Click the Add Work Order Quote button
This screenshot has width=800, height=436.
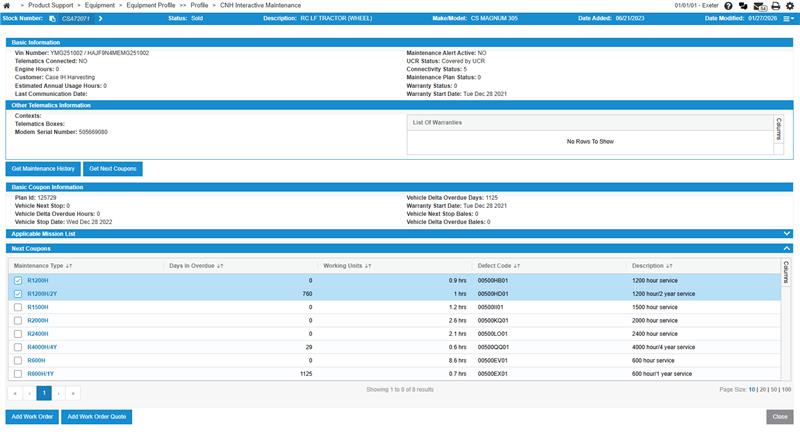click(x=96, y=416)
